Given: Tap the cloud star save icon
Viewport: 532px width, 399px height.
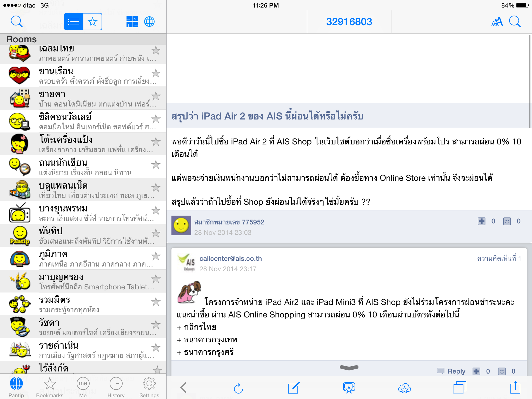Looking at the screenshot, I should pyautogui.click(x=404, y=388).
